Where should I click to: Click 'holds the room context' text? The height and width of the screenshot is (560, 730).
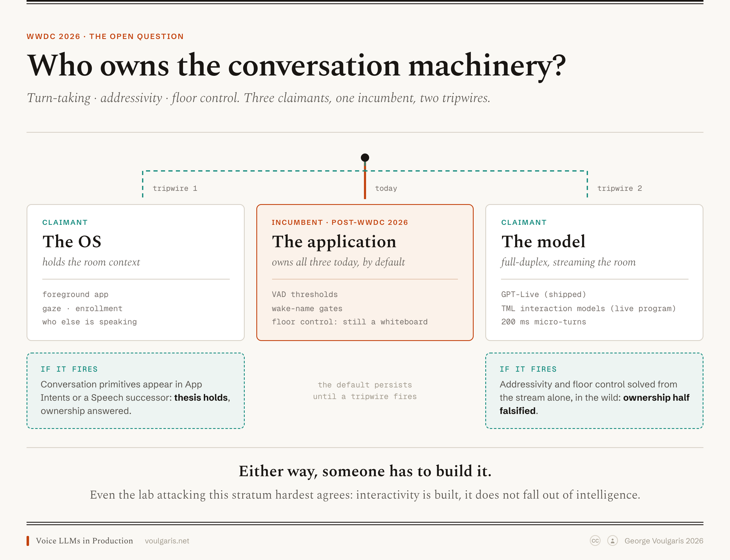point(91,262)
